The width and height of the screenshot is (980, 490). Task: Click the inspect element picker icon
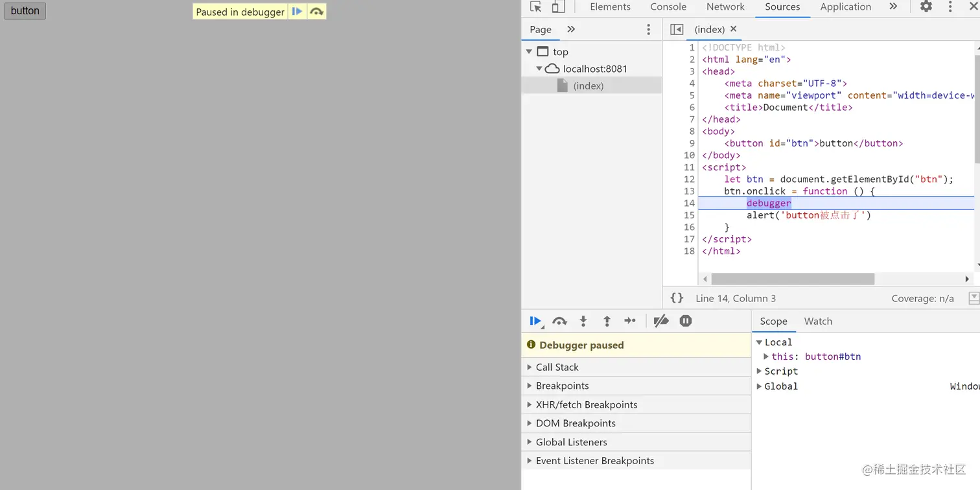coord(535,7)
